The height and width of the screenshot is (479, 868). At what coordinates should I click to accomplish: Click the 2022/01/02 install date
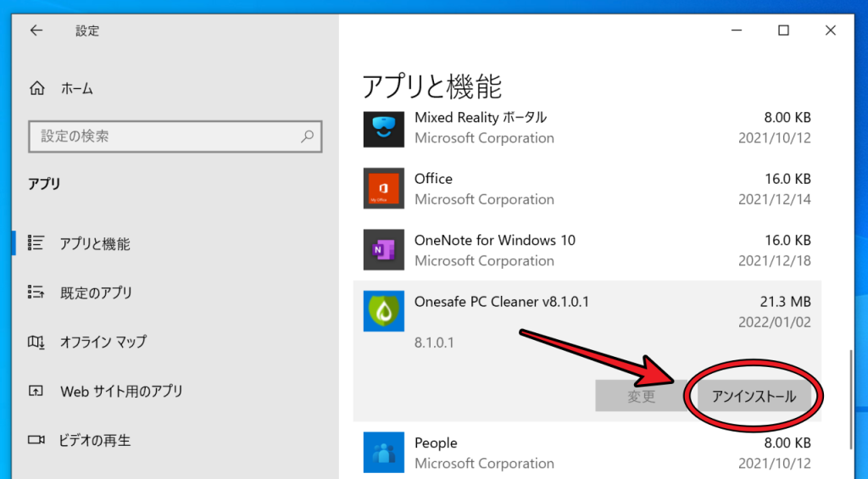click(775, 322)
